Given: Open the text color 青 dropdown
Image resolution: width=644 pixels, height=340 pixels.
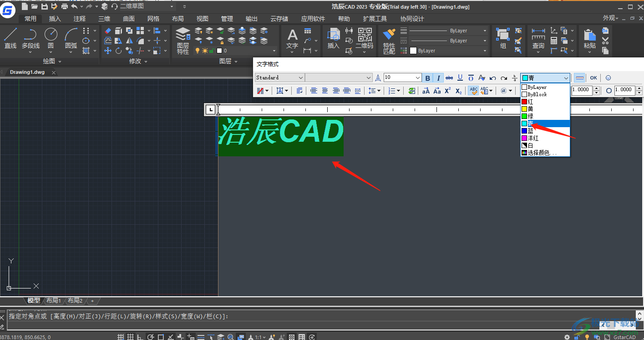Looking at the screenshot, I should pos(545,78).
